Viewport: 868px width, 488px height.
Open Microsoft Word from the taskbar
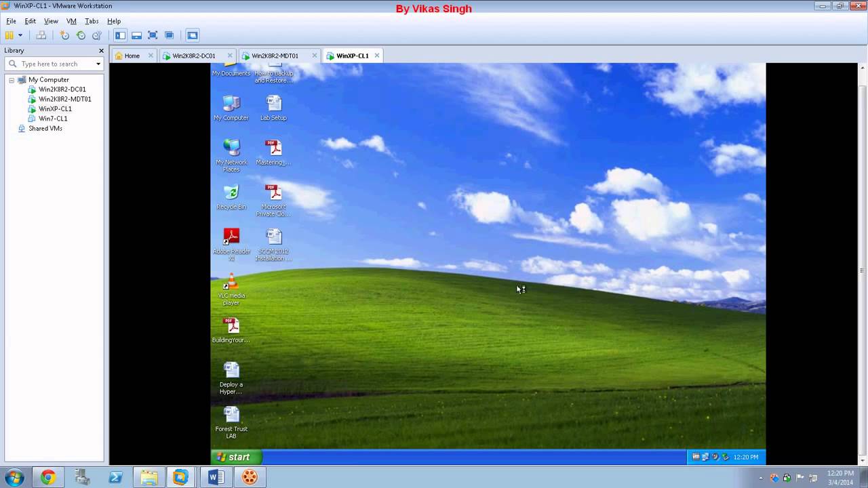216,477
